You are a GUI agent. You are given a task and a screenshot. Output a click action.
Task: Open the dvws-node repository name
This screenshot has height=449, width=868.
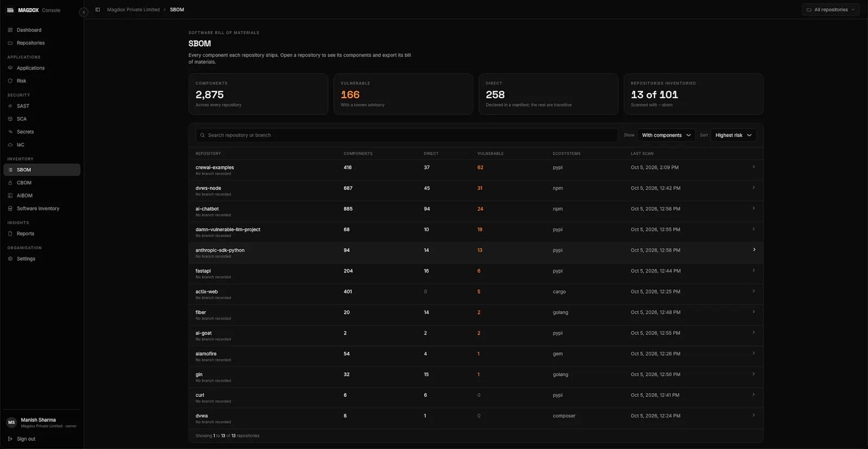(x=208, y=188)
